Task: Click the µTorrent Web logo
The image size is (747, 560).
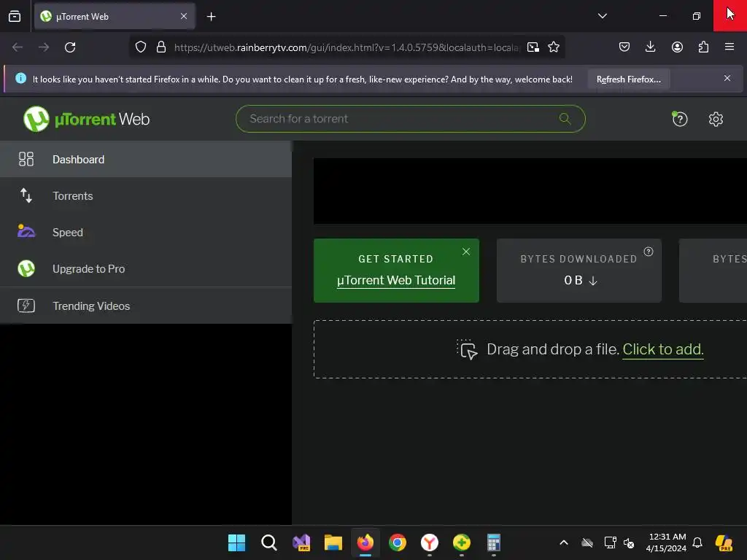Action: click(x=86, y=119)
